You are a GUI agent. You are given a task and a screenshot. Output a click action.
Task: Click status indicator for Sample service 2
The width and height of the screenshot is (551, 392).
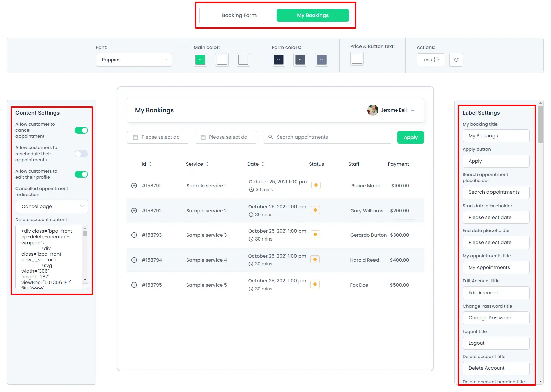[315, 210]
